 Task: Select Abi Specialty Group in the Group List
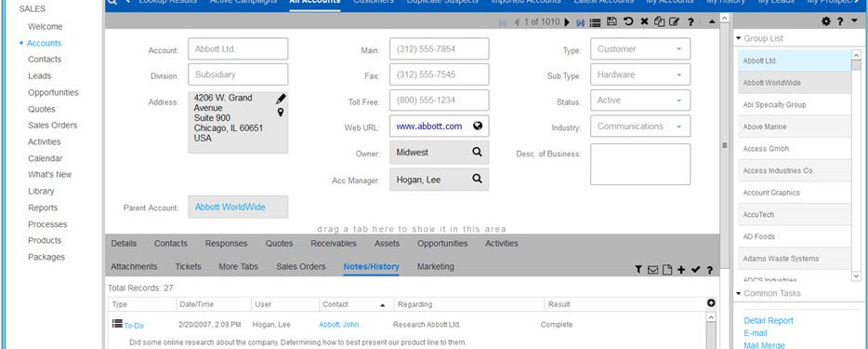point(794,104)
